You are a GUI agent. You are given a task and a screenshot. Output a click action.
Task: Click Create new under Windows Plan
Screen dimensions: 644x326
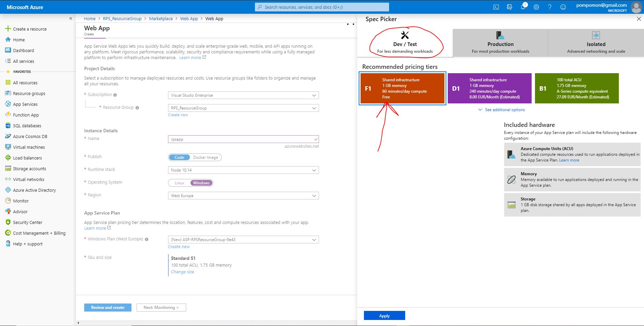(x=179, y=247)
